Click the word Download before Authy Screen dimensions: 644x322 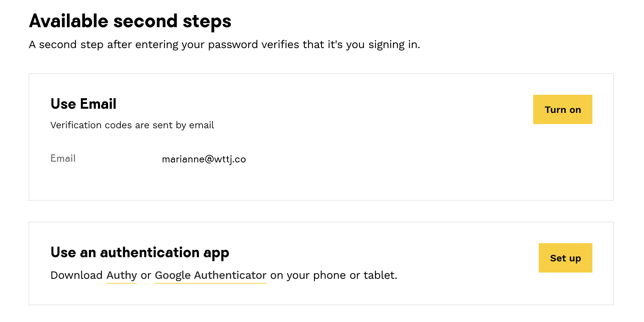[x=76, y=275]
